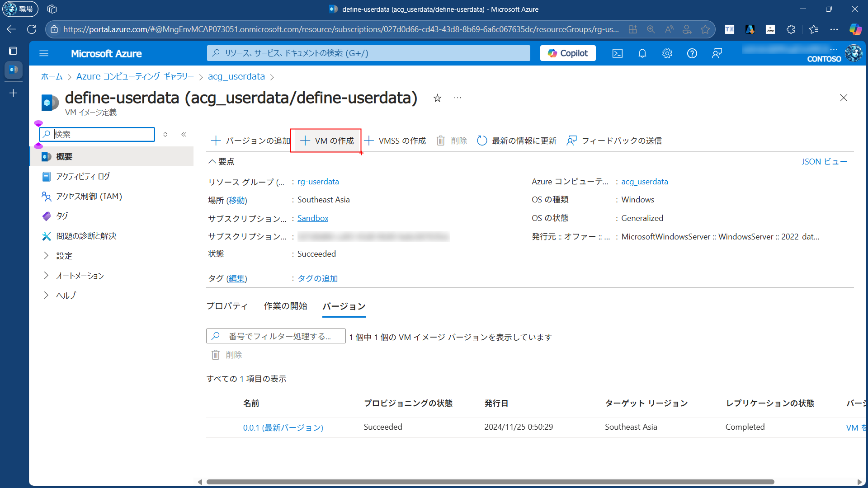Switch to the 作業の開始 tab
The image size is (868, 488).
click(x=285, y=306)
